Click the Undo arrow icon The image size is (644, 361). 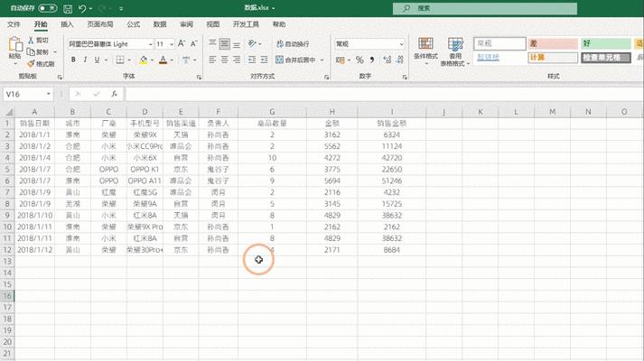82,8
